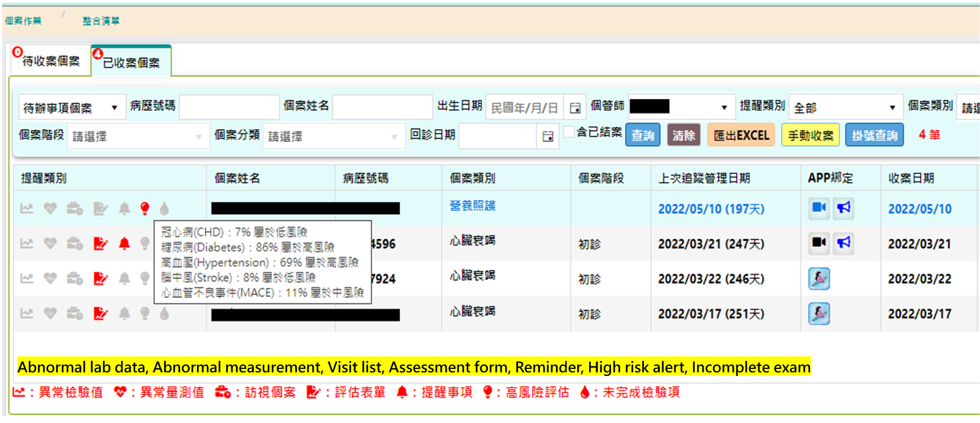Click the 個案姓名 input field
The height and width of the screenshot is (423, 980).
pyautogui.click(x=382, y=107)
